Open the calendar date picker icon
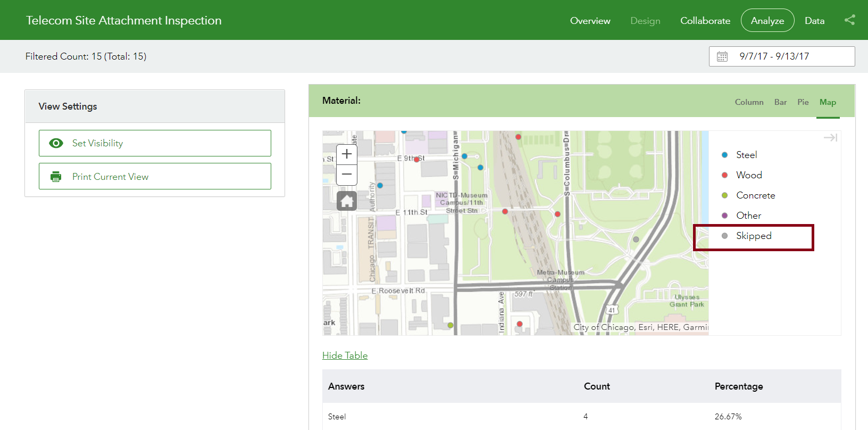The height and width of the screenshot is (430, 868). pyautogui.click(x=722, y=56)
